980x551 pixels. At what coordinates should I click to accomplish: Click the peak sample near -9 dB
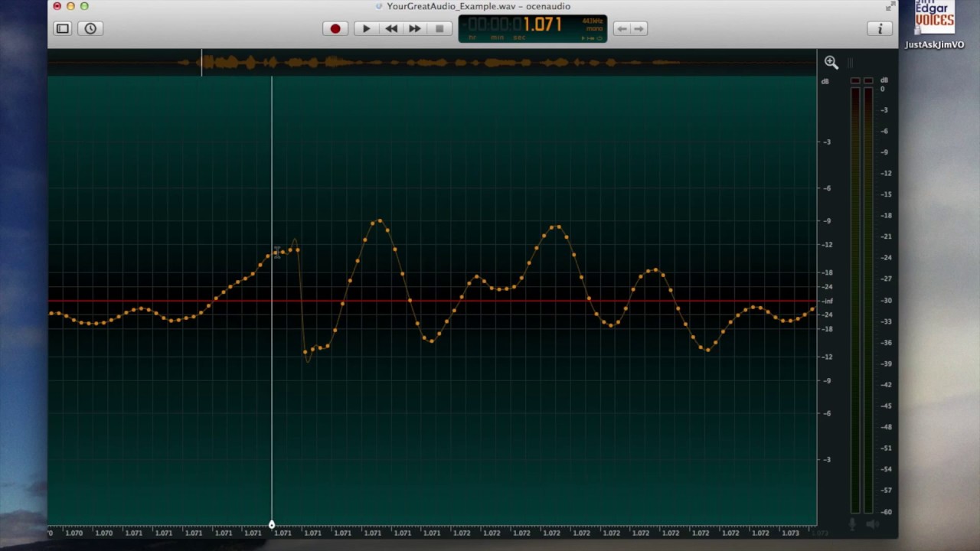coord(379,221)
